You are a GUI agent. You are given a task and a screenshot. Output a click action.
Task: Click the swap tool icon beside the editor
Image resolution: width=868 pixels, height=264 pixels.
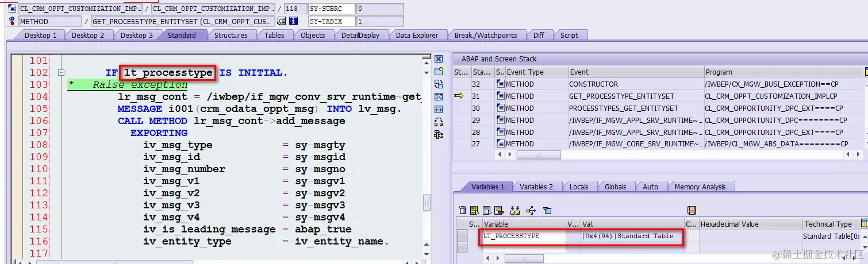(439, 84)
